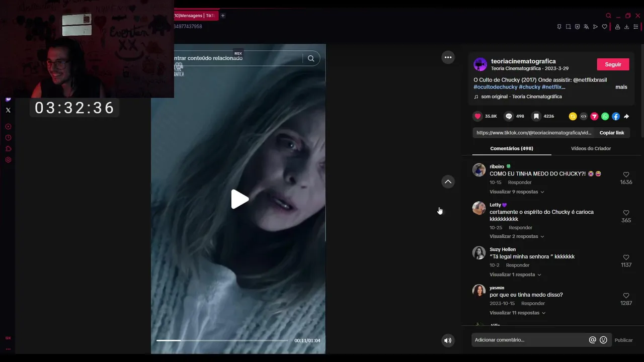Click the yellow repost icon

pos(573,116)
